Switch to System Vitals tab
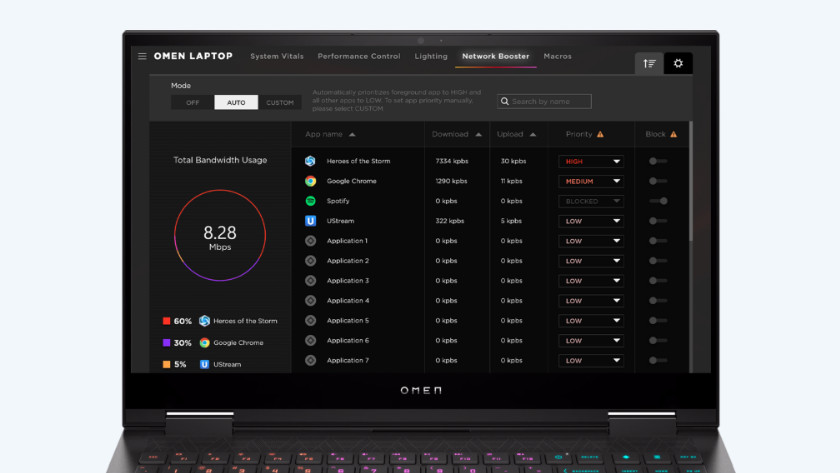 click(x=276, y=56)
